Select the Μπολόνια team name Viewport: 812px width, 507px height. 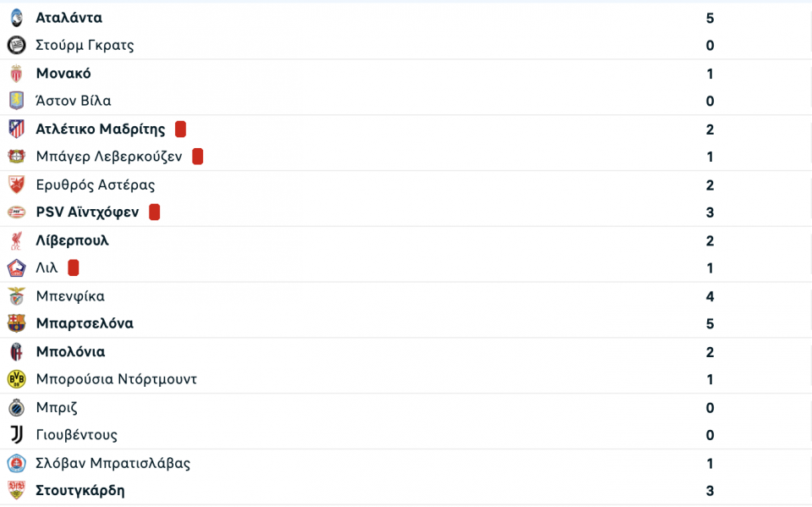[70, 352]
